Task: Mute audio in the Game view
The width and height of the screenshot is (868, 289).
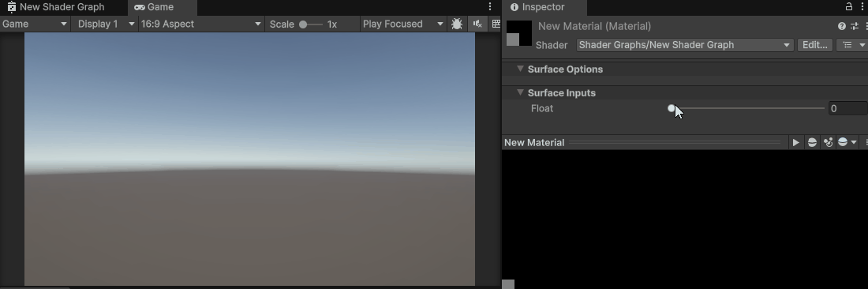Action: coord(477,24)
